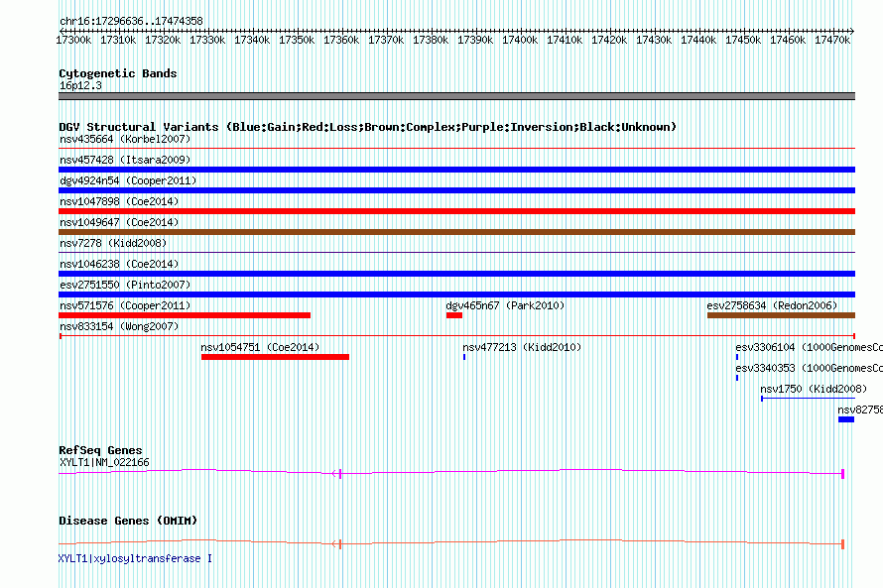The height and width of the screenshot is (588, 883).
Task: Click the esv2758634 (Redon2006) brown bar
Action: click(781, 315)
